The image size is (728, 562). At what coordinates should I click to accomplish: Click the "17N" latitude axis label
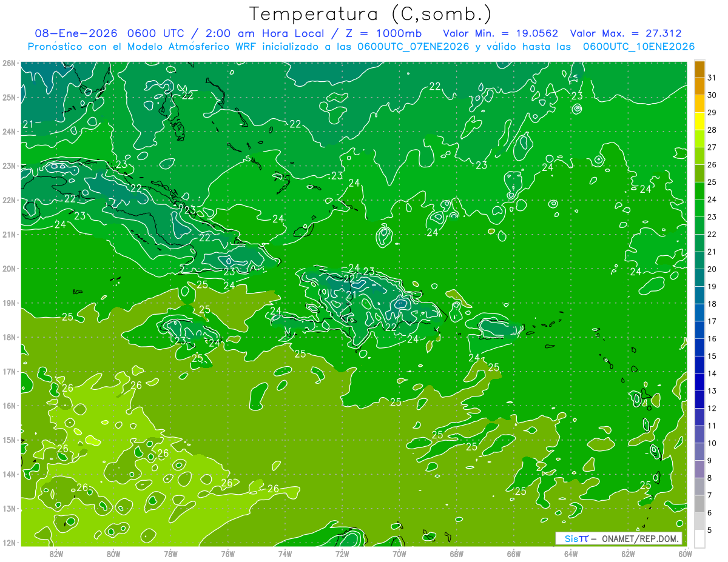click(8, 371)
